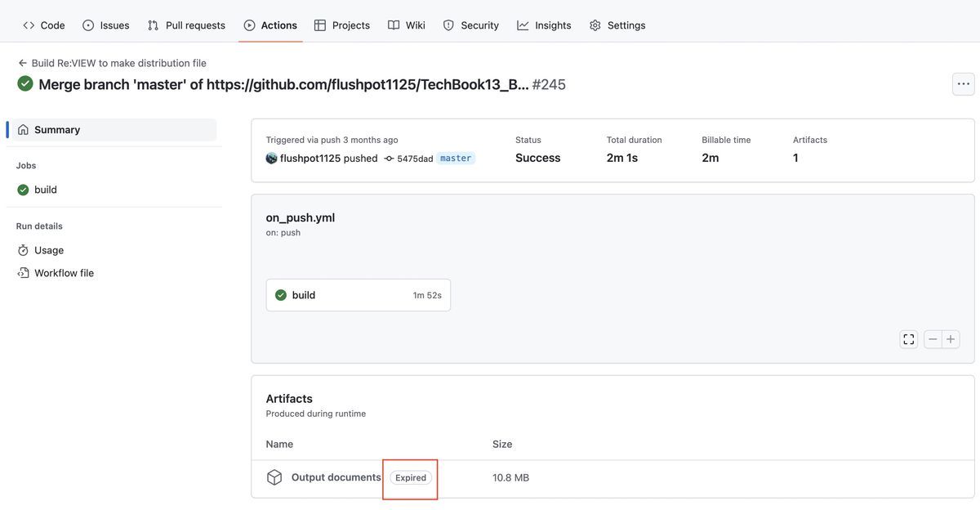Go to Pull requests tab
Screen dimensions: 980x510
click(x=186, y=25)
